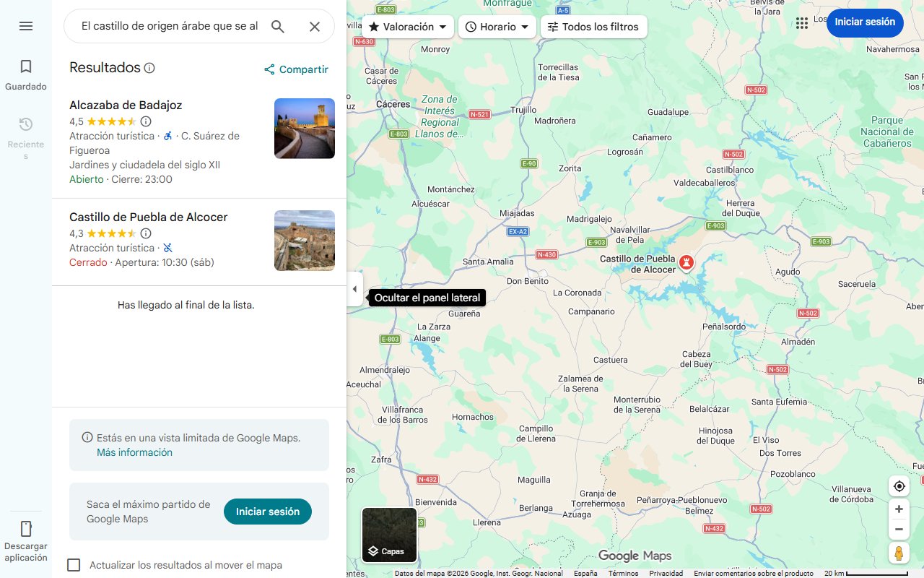Open the Valoración filter dropdown
The image size is (924, 578).
tap(406, 26)
